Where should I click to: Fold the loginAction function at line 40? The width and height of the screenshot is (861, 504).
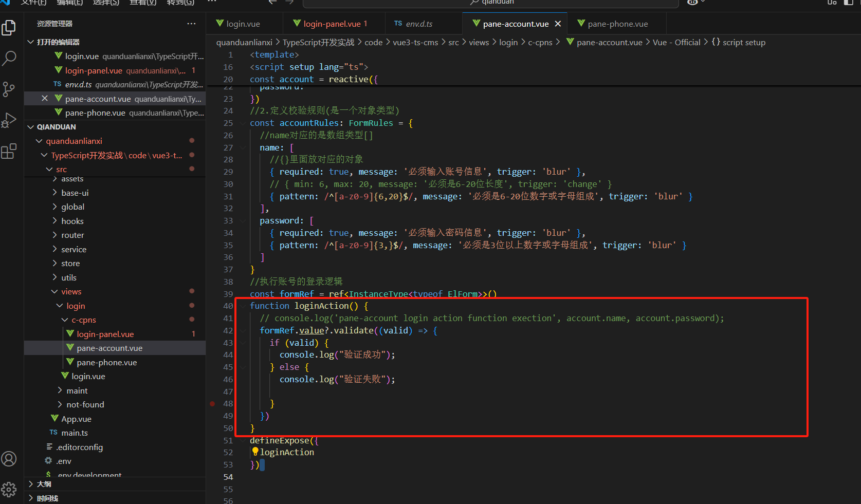(243, 306)
